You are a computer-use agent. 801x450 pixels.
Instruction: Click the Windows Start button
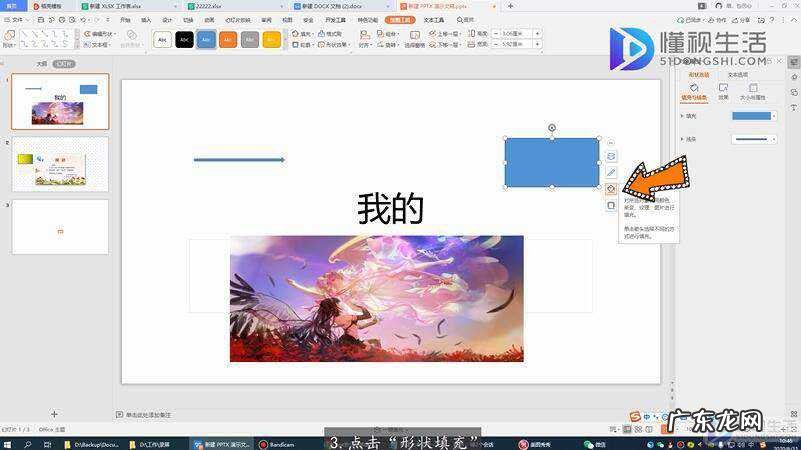[x=8, y=444]
